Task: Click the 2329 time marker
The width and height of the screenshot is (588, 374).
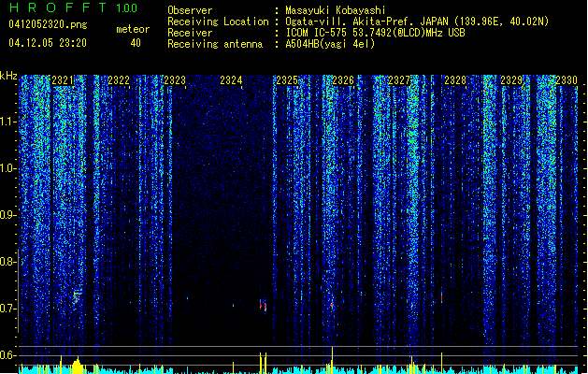Action: tap(511, 80)
